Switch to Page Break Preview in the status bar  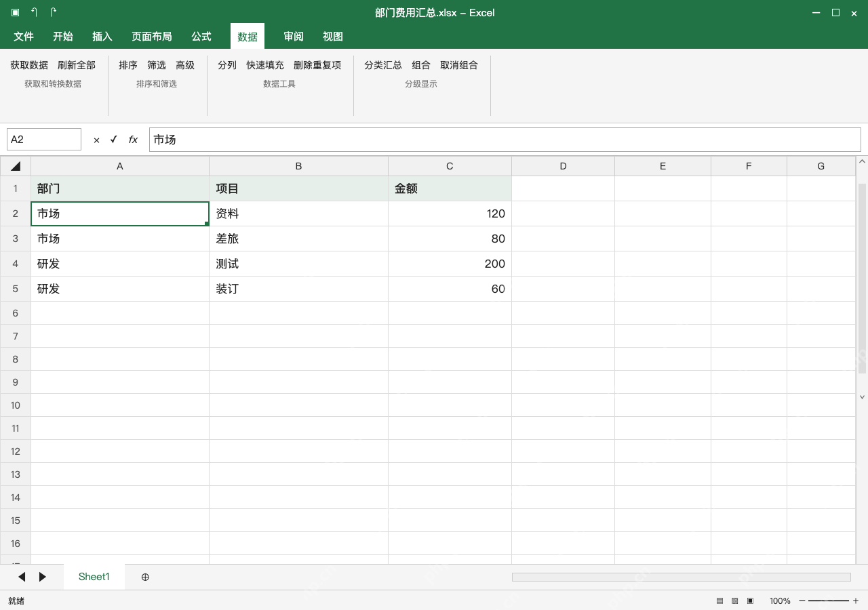(x=750, y=601)
